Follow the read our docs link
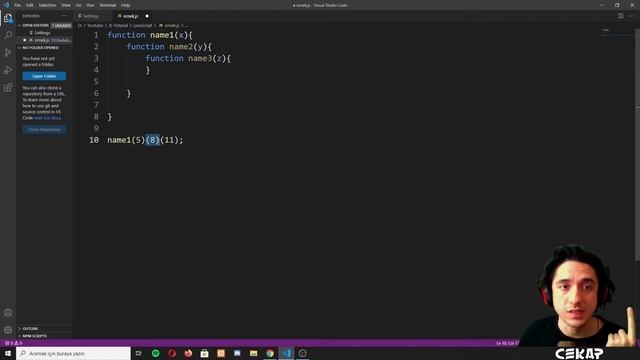This screenshot has height=360, width=640. coord(47,118)
